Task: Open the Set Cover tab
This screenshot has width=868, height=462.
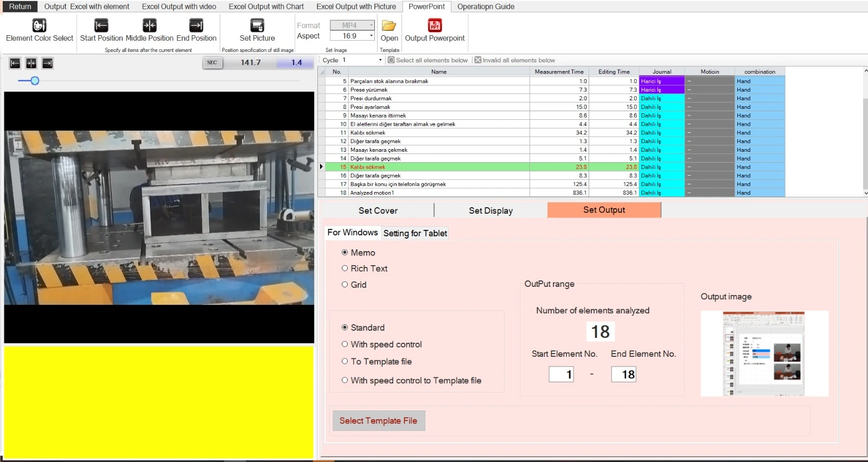Action: point(378,210)
